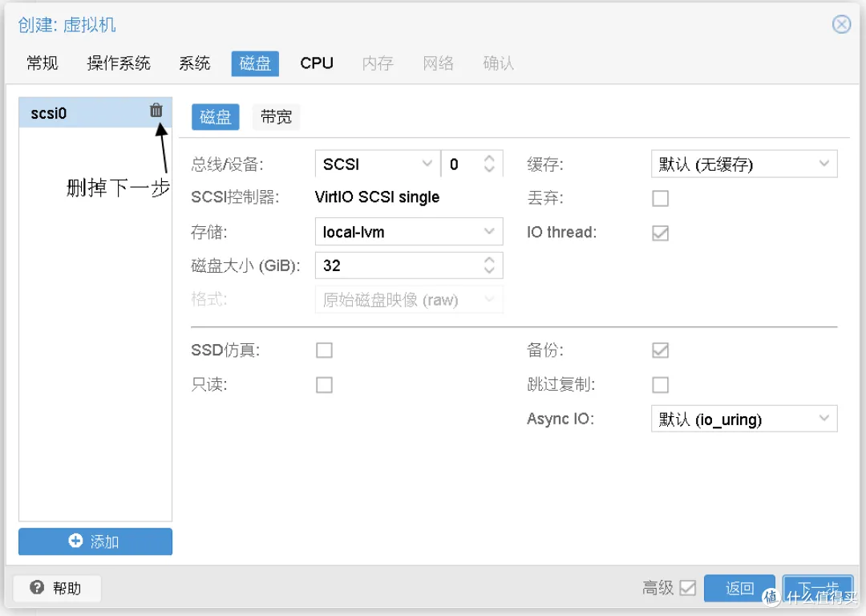
Task: Click the Back button
Action: (739, 588)
